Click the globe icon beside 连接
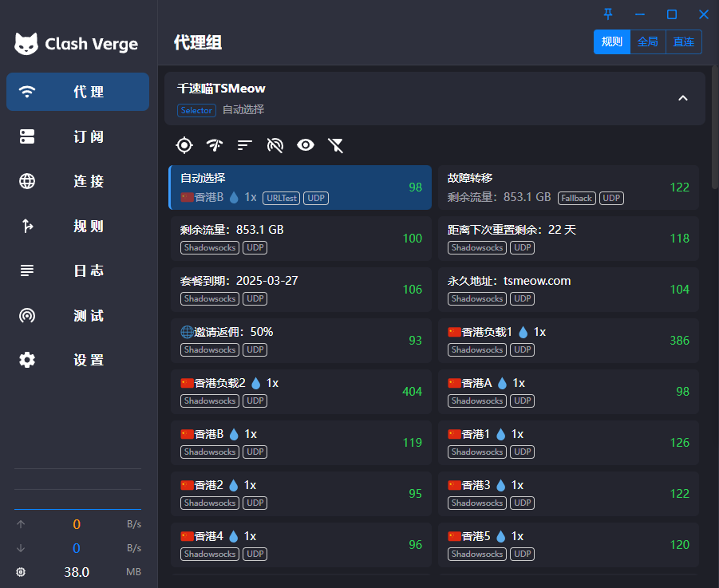719x588 pixels. [27, 181]
